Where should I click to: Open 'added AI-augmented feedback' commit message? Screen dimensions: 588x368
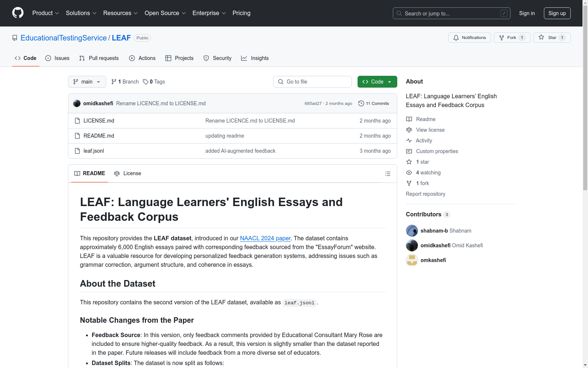coord(240,151)
